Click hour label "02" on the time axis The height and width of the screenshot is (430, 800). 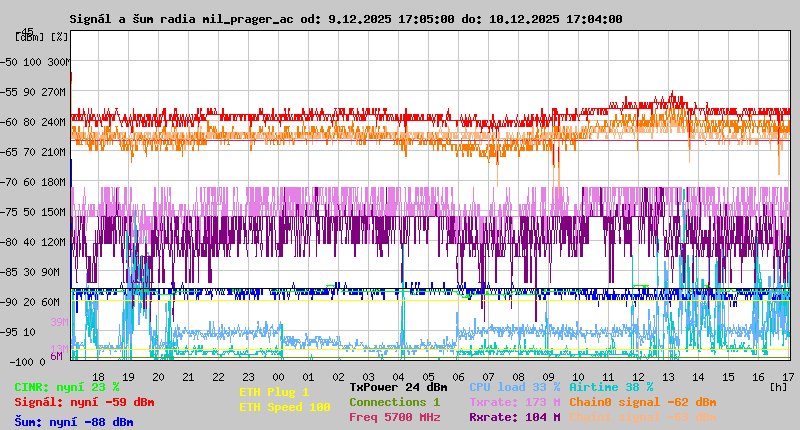pyautogui.click(x=338, y=377)
